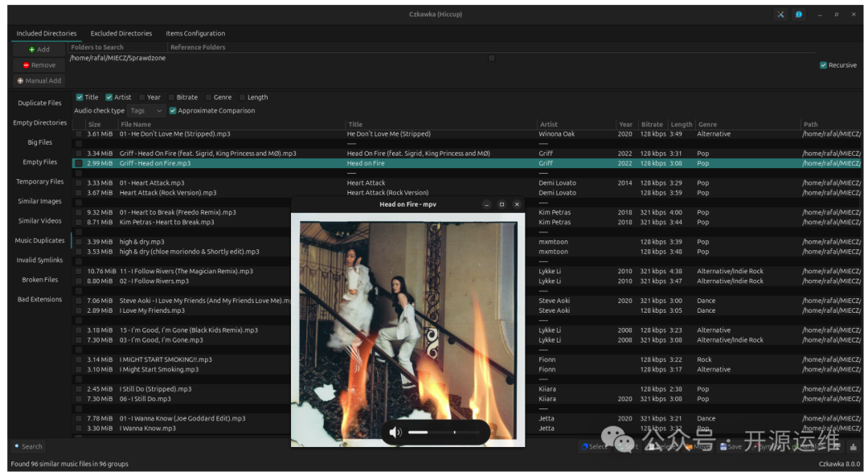Sort by the Artist column header
The image size is (868, 476).
point(577,124)
